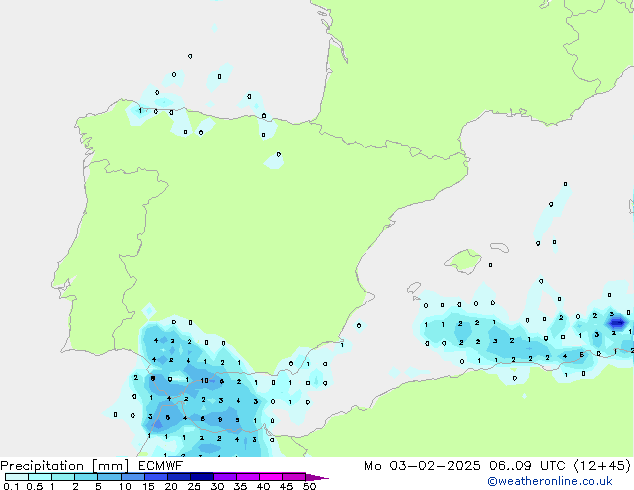The image size is (634, 490).
Task: Click the legend label "50"
Action: click(309, 486)
